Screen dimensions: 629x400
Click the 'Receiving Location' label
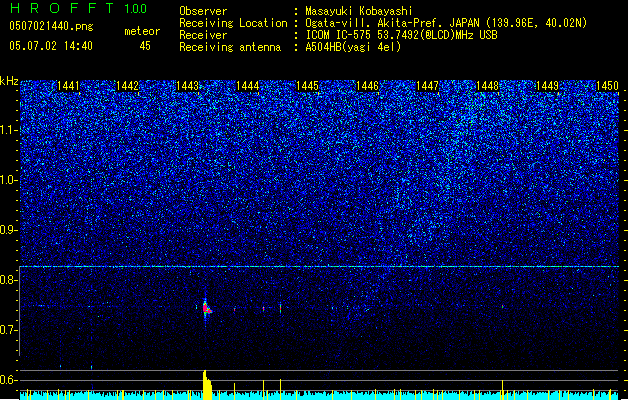tap(233, 23)
